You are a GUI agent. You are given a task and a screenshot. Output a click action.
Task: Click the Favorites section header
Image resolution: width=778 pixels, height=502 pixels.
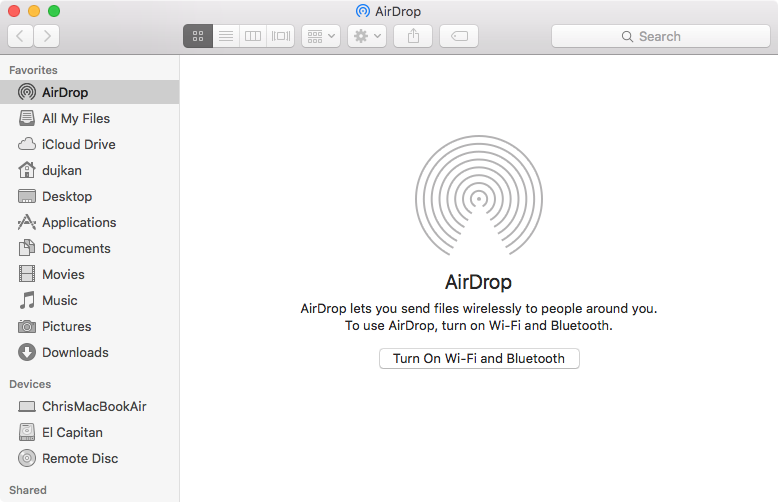33,70
